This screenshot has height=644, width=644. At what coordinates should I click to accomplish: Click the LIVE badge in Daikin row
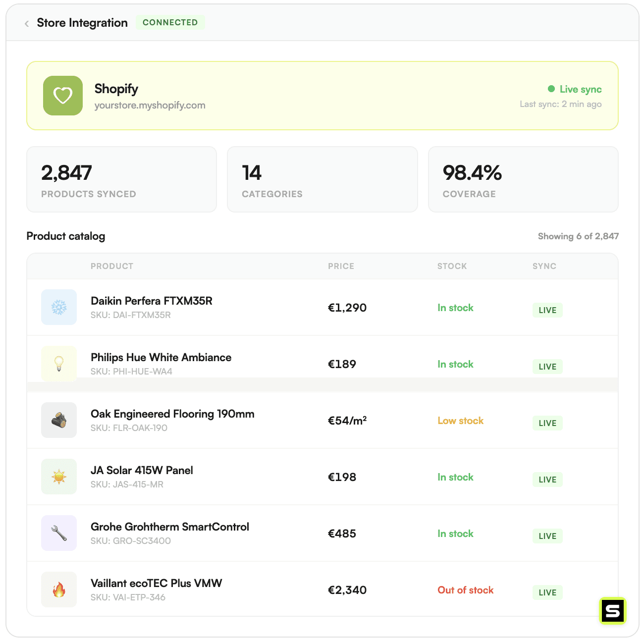[547, 310]
